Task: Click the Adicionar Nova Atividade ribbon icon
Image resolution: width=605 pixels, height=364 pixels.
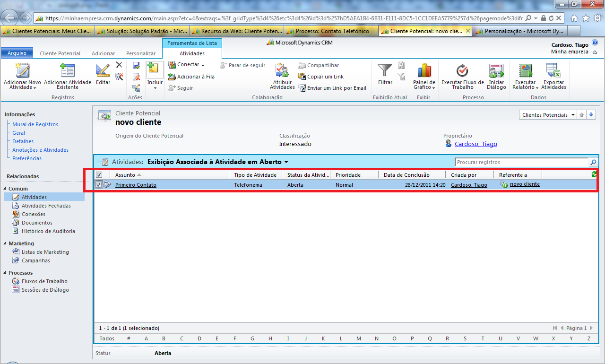Action: click(x=22, y=71)
